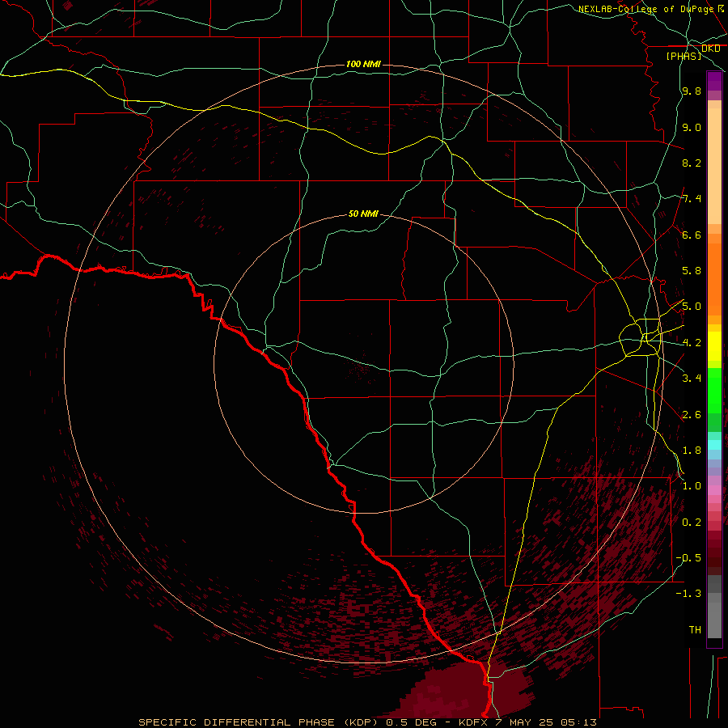Click the 1.0 scale value
Viewport: 728px width, 728px height.
click(x=692, y=486)
